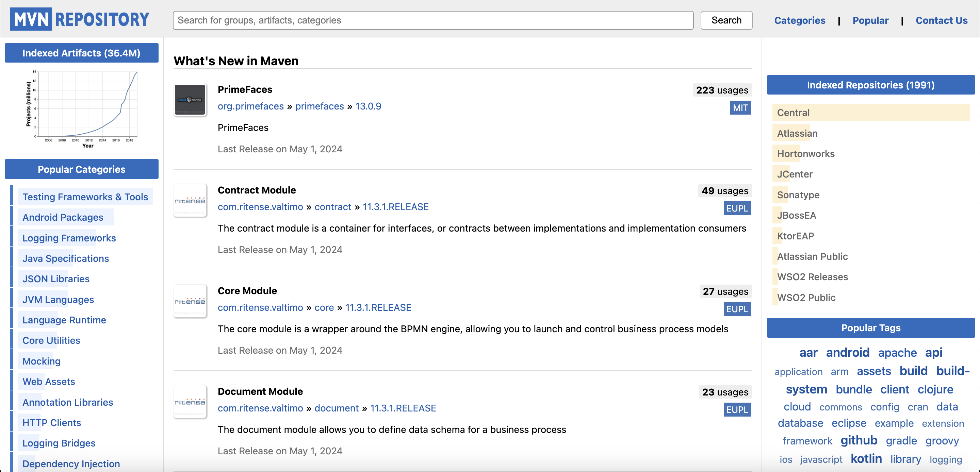980x472 pixels.
Task: Click the EUPL badge on Contract Module
Action: tap(737, 208)
